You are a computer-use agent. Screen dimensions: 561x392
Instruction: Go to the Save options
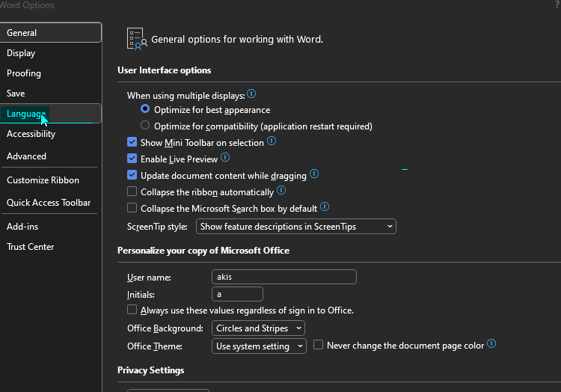[51, 94]
